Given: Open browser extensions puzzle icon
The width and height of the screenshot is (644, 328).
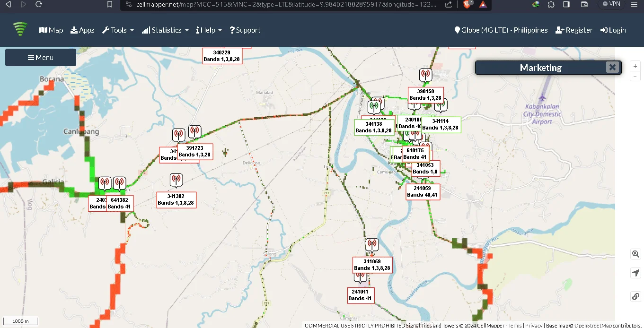Looking at the screenshot, I should click(551, 4).
